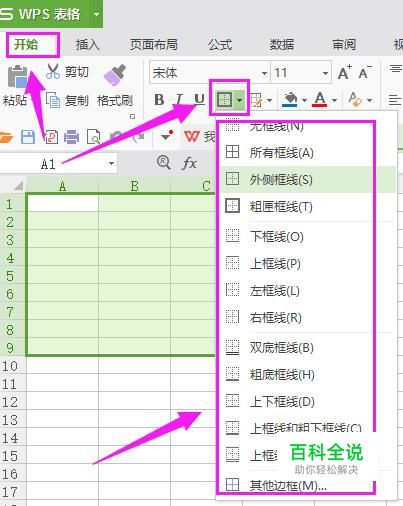
Task: Switch to the 审阅 (Review) tab
Action: [344, 44]
